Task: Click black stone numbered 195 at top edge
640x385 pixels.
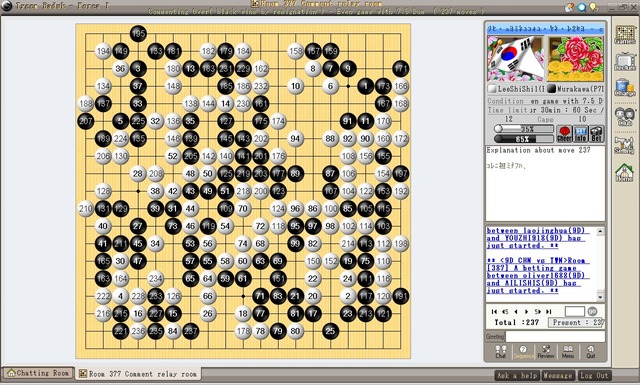Action: (138, 33)
